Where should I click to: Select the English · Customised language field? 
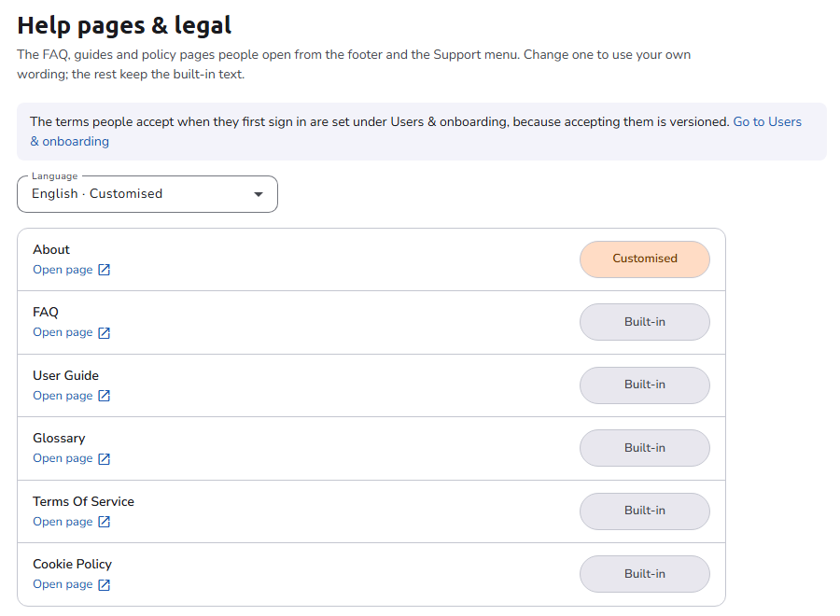(x=147, y=194)
